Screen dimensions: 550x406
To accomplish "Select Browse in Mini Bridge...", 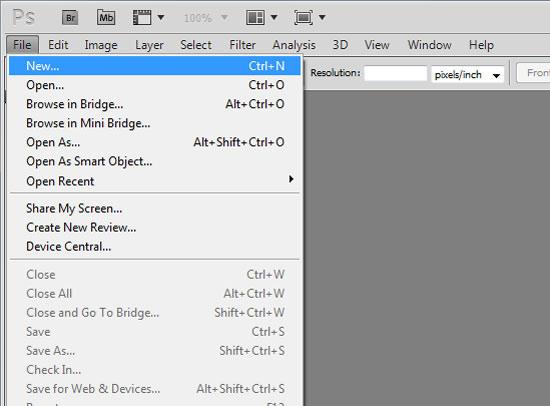I will tap(155, 123).
